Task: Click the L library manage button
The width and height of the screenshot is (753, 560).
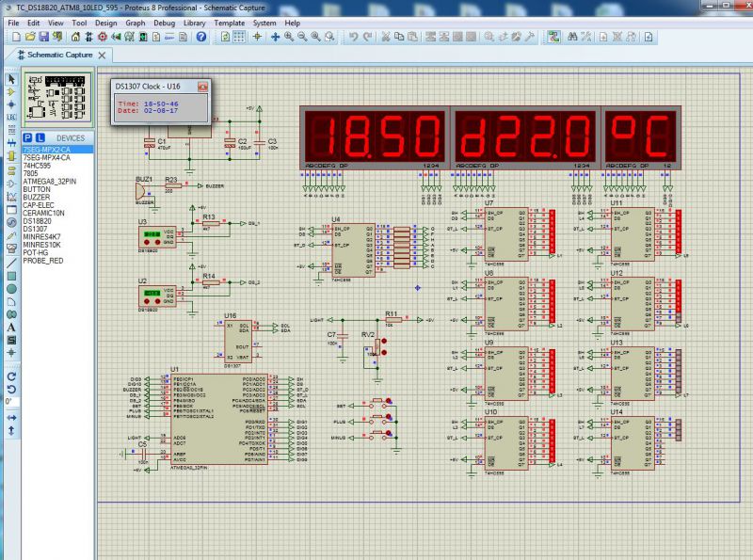Action: coord(40,137)
